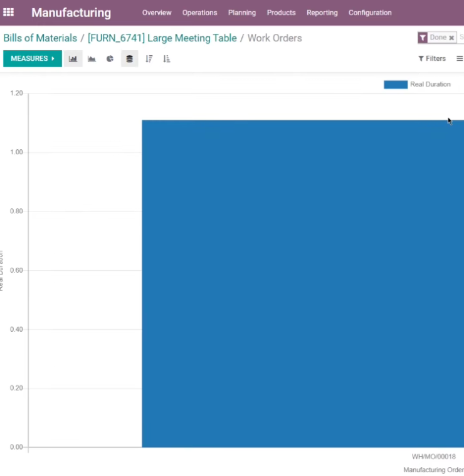Screen dimensions: 464x476
Task: Open the Filters dropdown
Action: coord(432,58)
